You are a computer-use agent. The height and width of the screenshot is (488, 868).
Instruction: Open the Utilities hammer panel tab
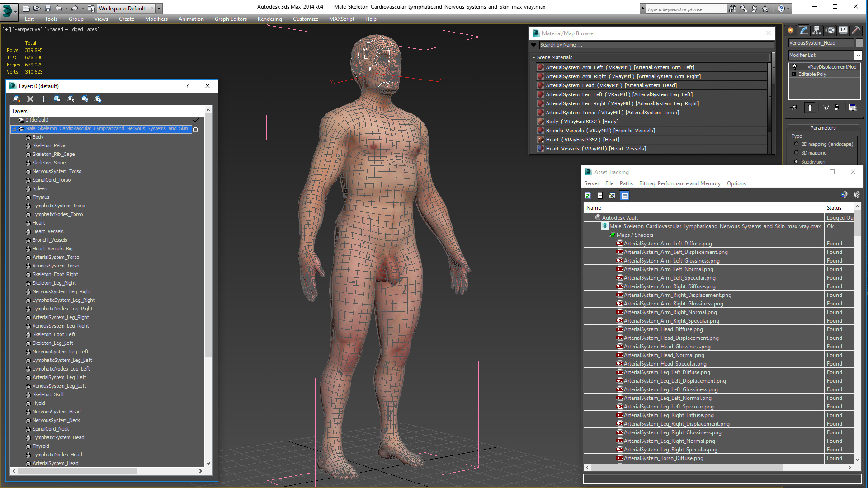(x=855, y=30)
